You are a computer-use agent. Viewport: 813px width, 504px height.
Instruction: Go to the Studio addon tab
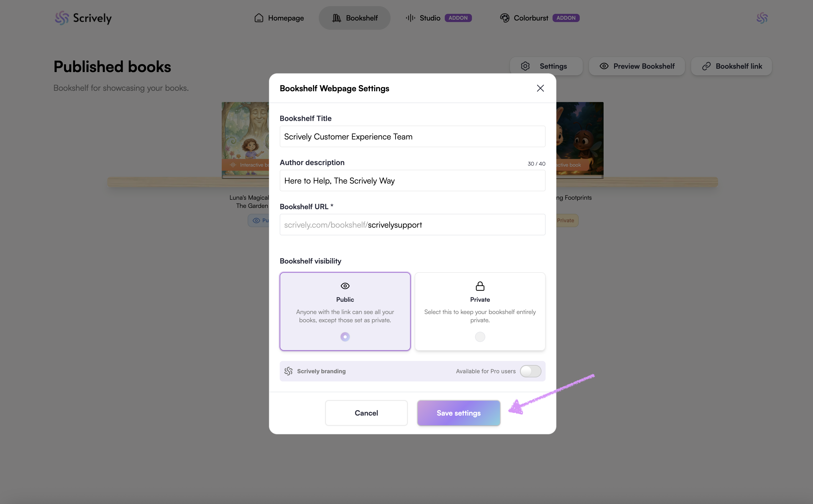point(430,18)
